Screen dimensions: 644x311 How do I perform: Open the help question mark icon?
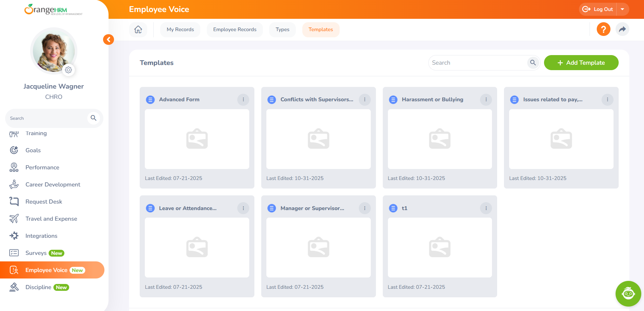pyautogui.click(x=603, y=29)
